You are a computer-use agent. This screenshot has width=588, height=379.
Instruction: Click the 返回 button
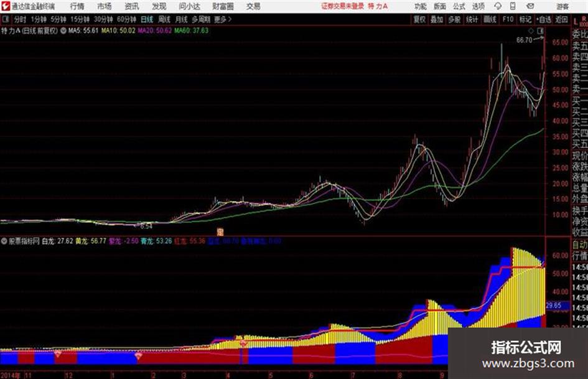click(561, 19)
